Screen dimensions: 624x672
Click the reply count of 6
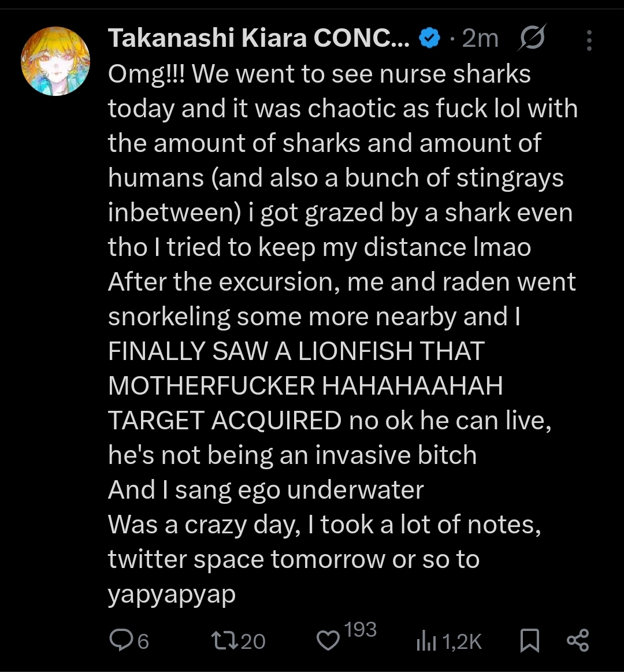(143, 641)
